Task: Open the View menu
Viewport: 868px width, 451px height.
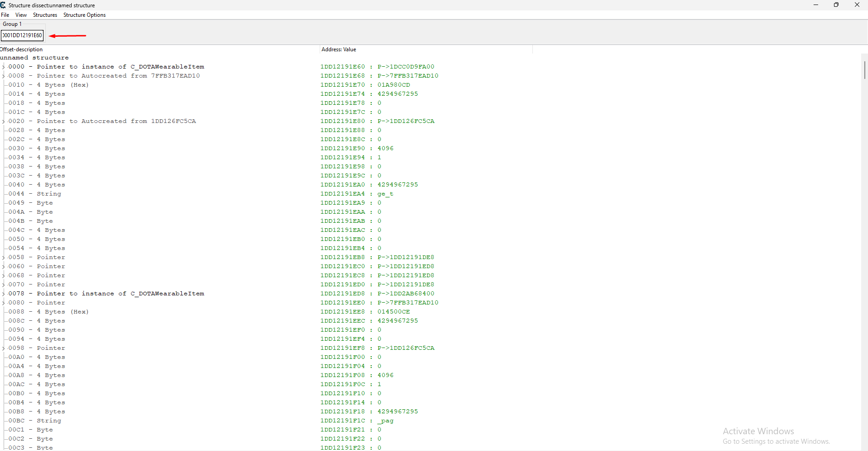Action: 21,15
